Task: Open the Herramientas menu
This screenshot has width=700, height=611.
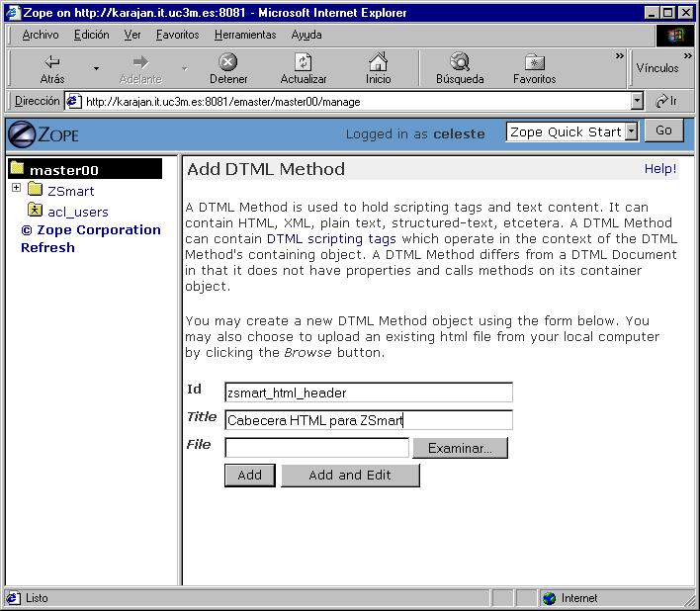Action: tap(245, 35)
